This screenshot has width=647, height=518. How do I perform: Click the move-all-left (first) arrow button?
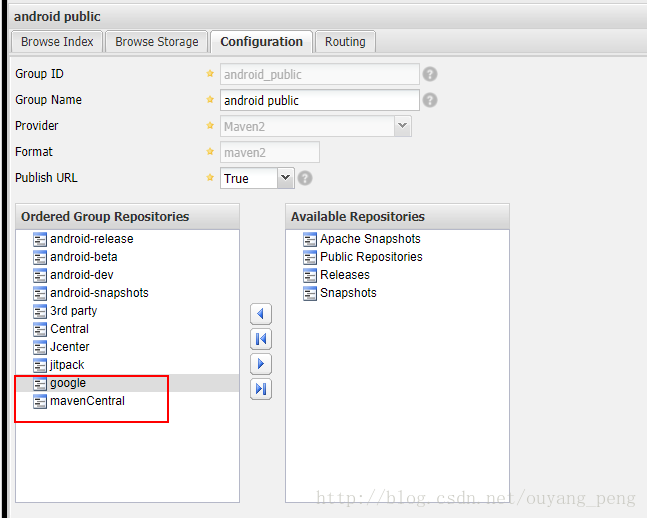tap(261, 340)
